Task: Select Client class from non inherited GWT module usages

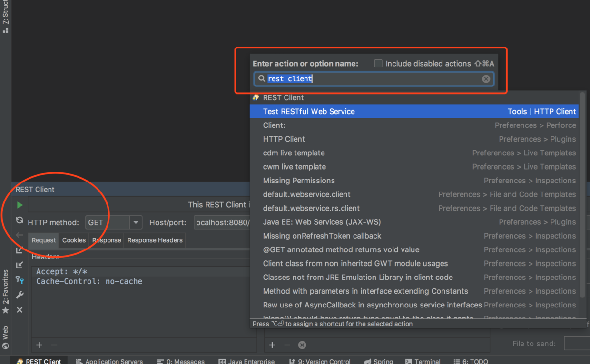Action: click(x=414, y=263)
